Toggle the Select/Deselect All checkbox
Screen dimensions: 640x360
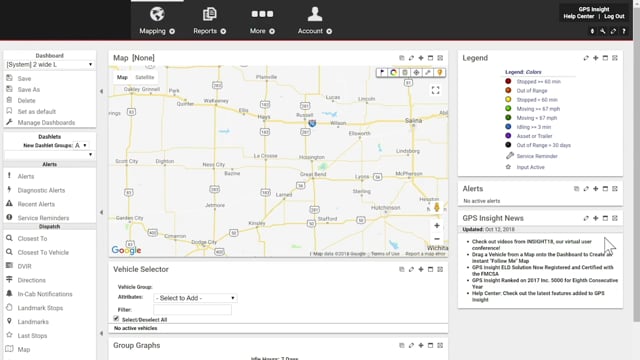pos(116,319)
